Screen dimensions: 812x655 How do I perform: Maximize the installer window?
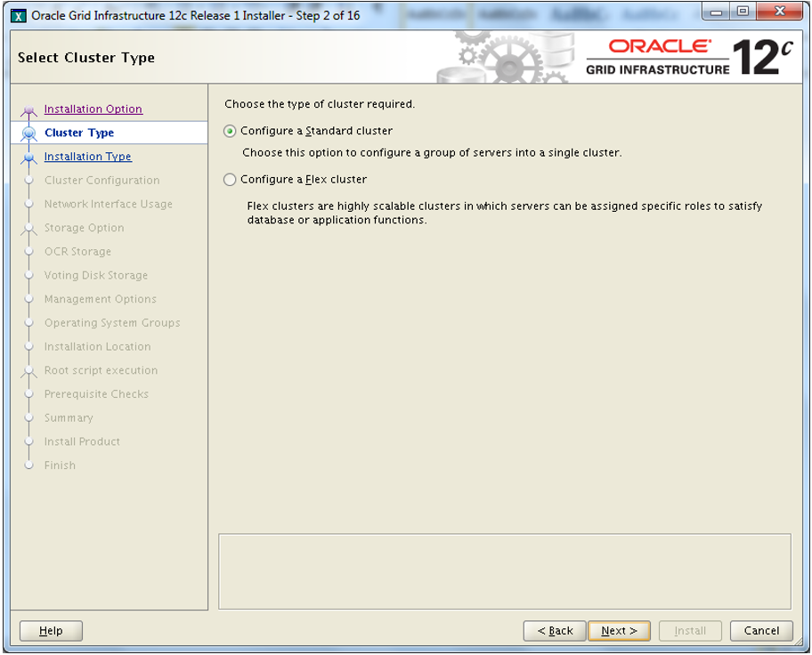point(743,12)
